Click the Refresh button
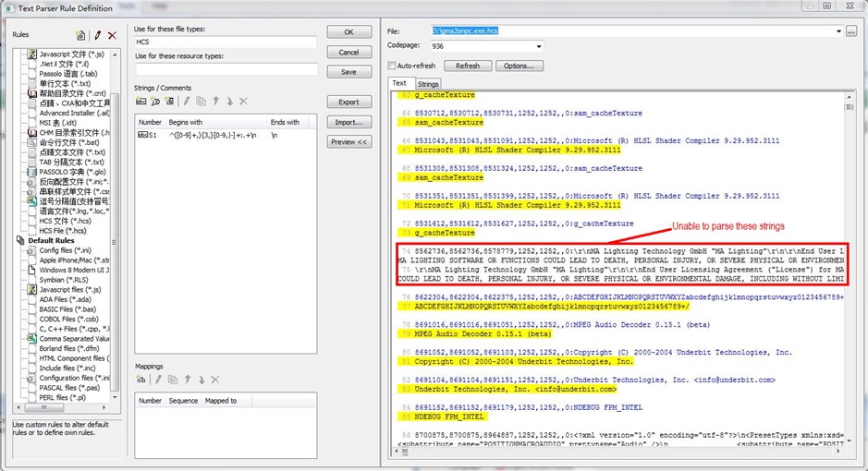The image size is (868, 471). [467, 66]
